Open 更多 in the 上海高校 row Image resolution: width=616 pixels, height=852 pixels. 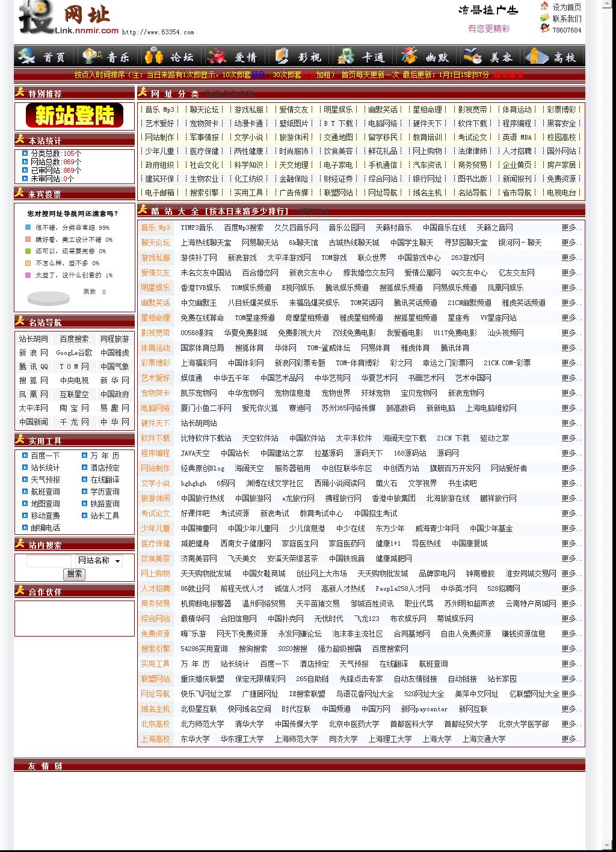tap(571, 739)
